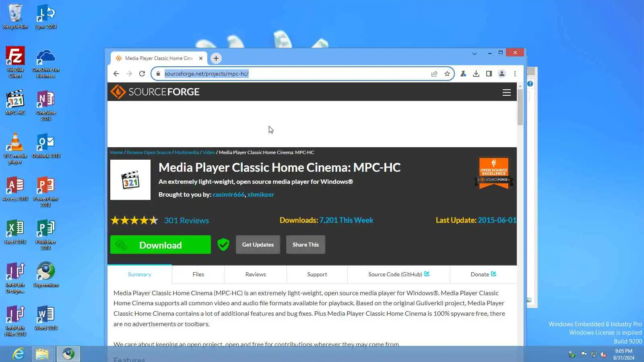Open a new browser tab

(216, 58)
